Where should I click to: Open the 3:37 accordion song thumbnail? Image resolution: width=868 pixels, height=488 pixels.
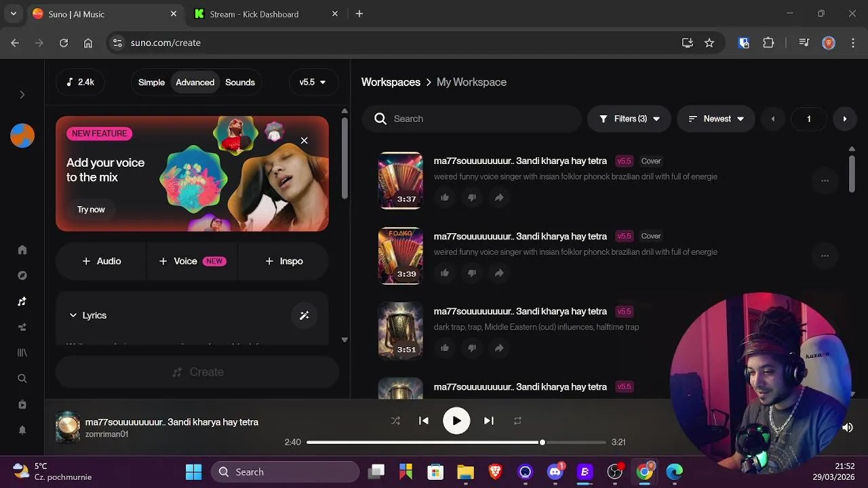click(400, 180)
